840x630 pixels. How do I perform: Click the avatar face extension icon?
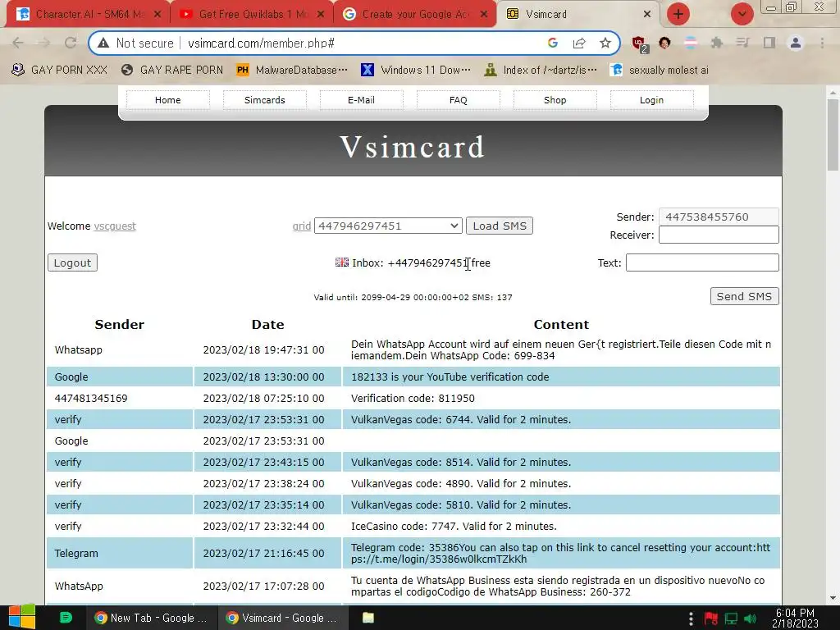point(664,43)
